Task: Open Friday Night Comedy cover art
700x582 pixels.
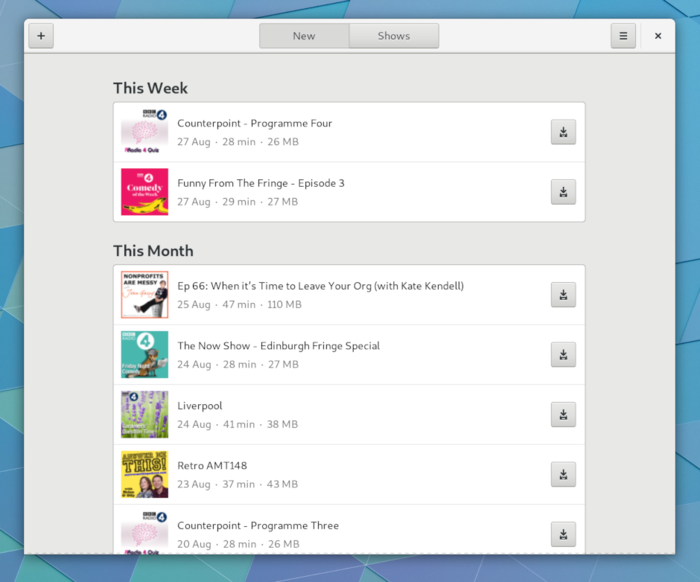Action: (145, 354)
